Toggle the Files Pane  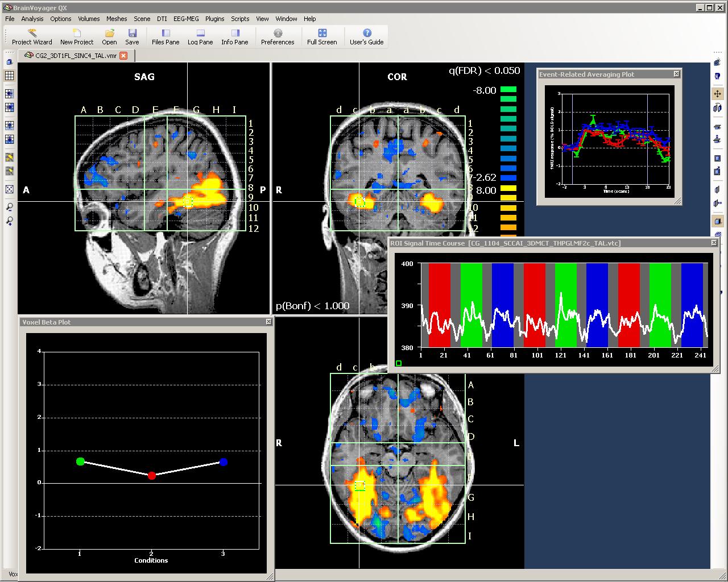[x=166, y=37]
